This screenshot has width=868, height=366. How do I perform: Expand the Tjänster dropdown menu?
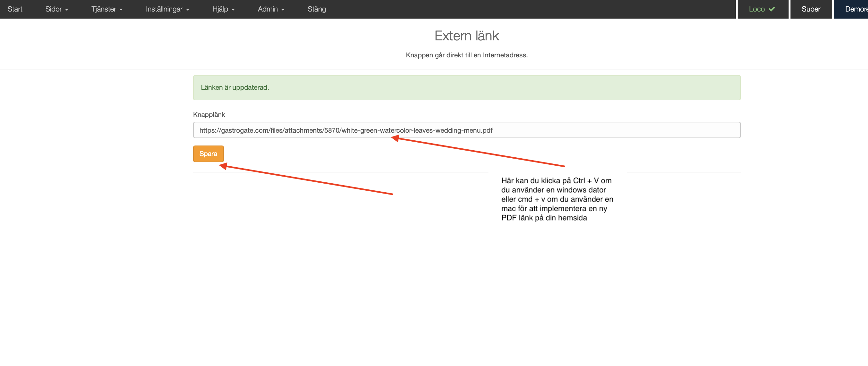(x=107, y=9)
